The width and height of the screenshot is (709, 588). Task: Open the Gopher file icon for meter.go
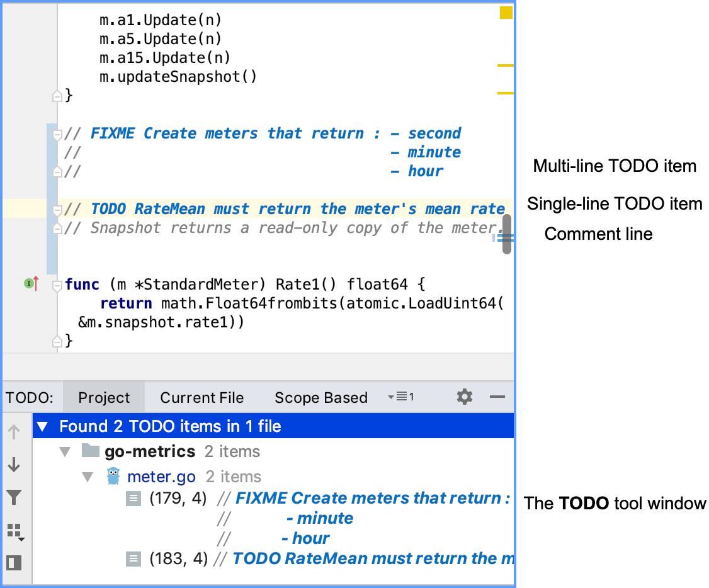coord(113,477)
